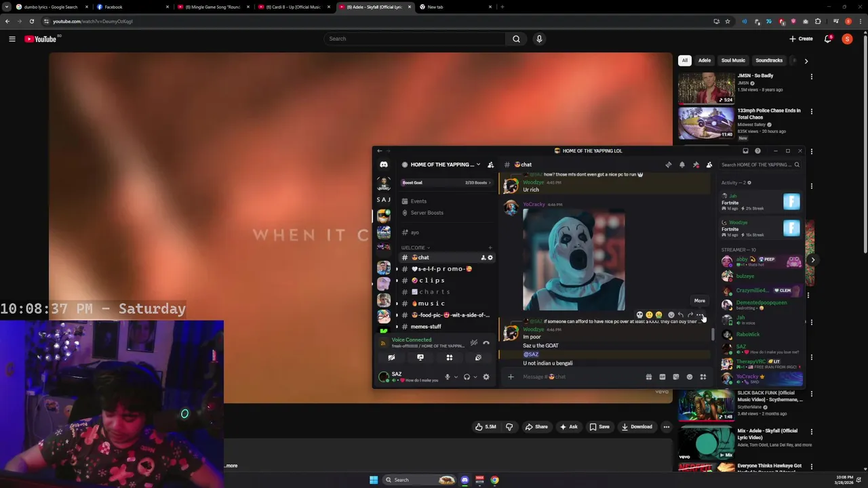
Task: Switch to Facebook browser tab
Action: coord(132,7)
